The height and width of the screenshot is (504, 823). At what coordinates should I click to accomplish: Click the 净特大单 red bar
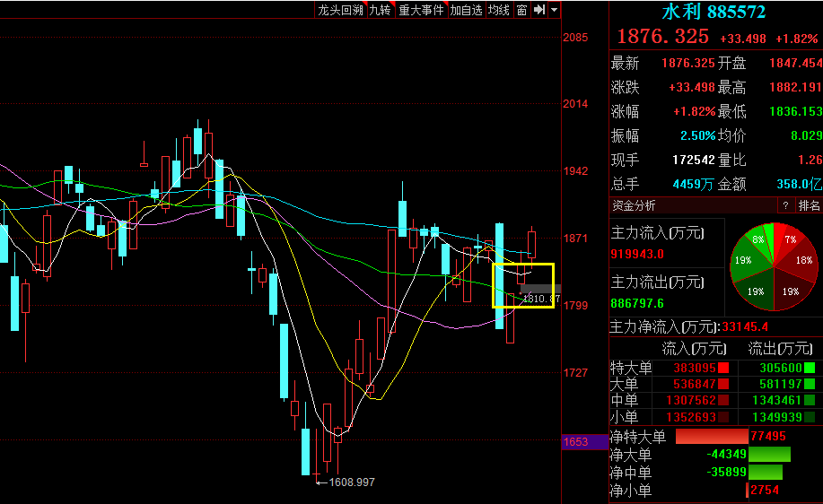coord(711,437)
